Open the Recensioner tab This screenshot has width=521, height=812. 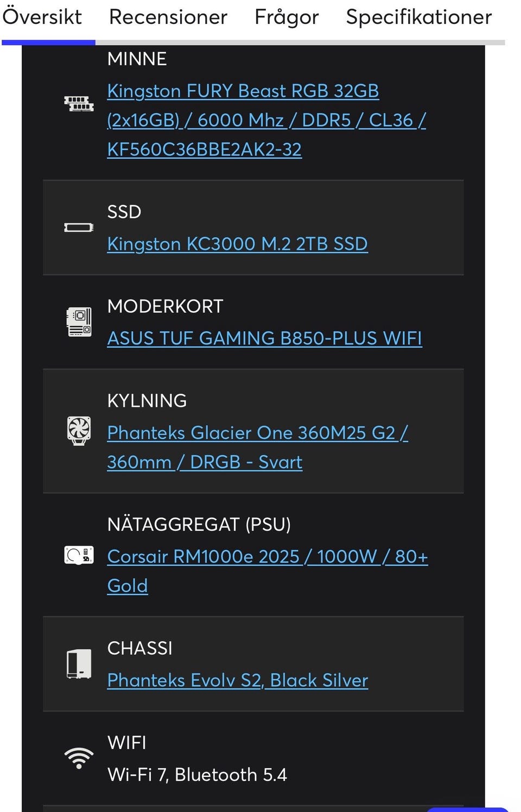[168, 17]
